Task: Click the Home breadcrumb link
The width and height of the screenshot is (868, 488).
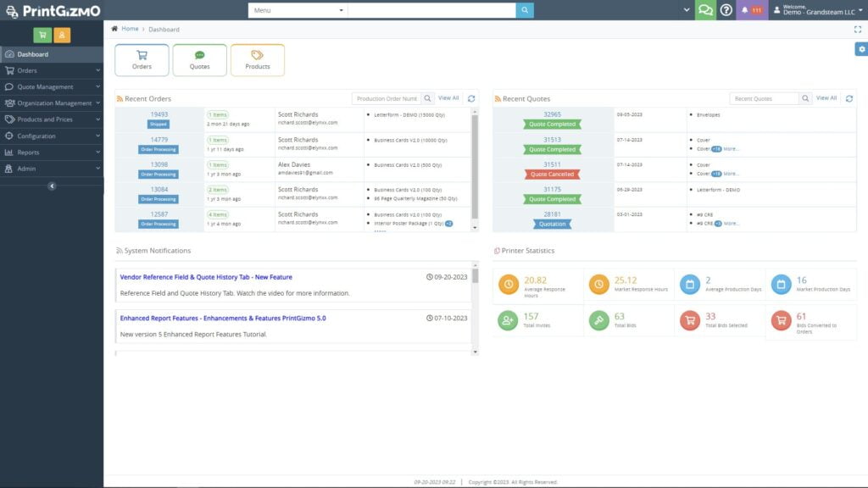Action: (130, 29)
